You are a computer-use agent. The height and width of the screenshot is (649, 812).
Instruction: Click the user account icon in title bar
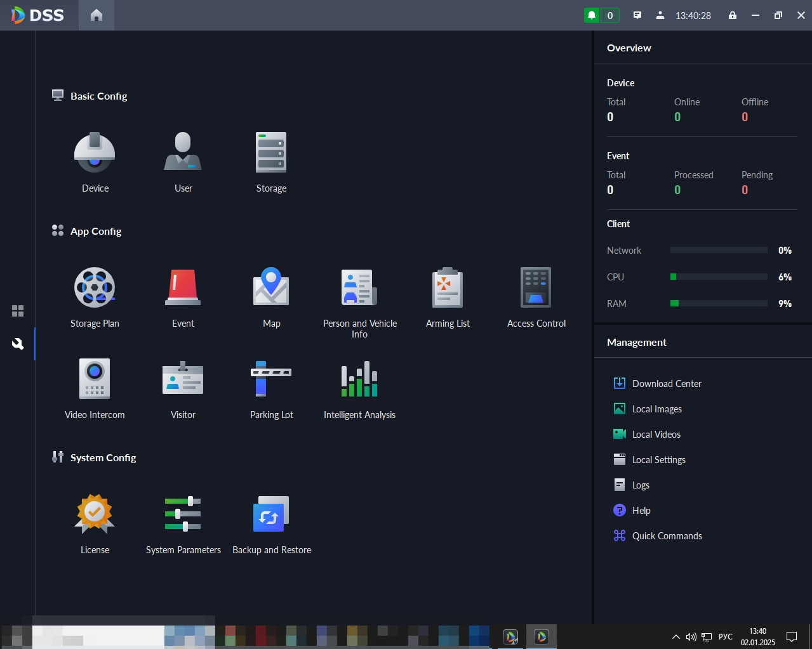660,15
